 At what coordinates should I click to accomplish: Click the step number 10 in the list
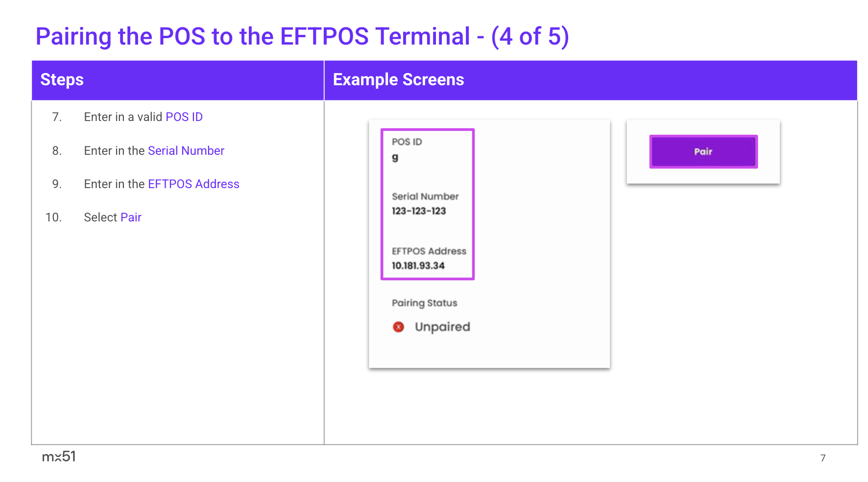pyautogui.click(x=53, y=217)
